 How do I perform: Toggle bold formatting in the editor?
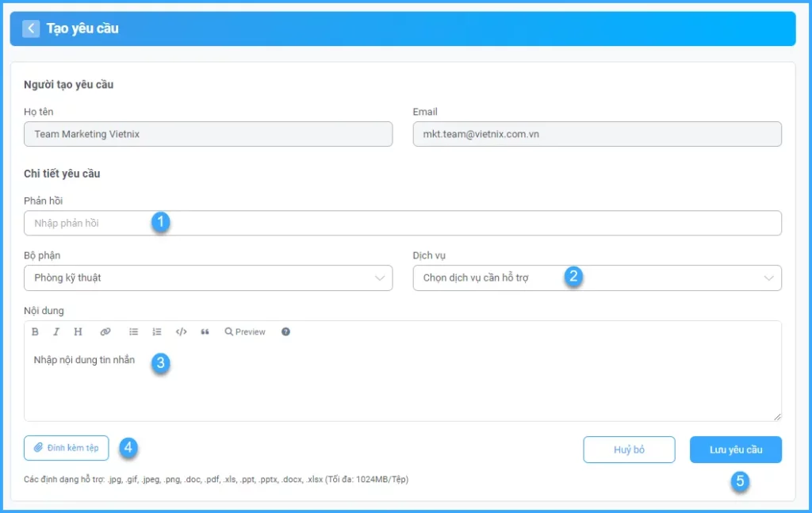[35, 332]
